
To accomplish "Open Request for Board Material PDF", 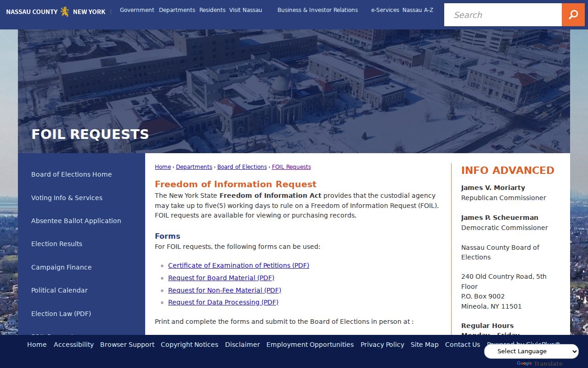I will click(x=221, y=278).
